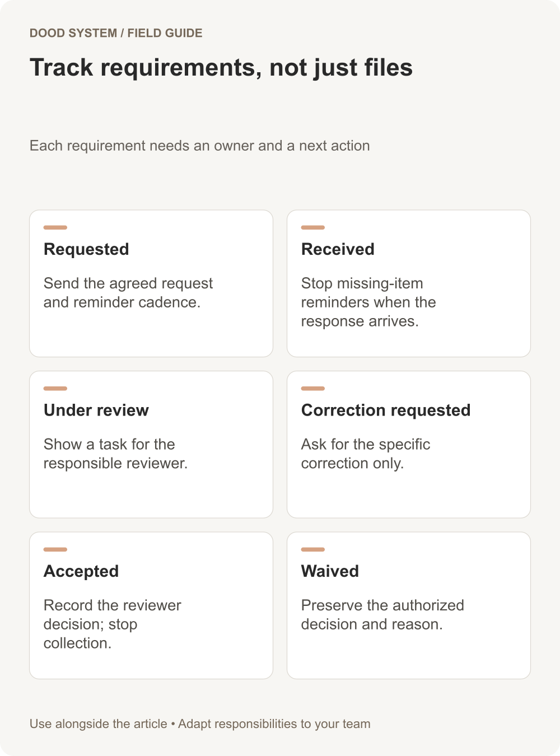The width and height of the screenshot is (560, 756).
Task: Click accent bar above Received
Action: tap(313, 227)
